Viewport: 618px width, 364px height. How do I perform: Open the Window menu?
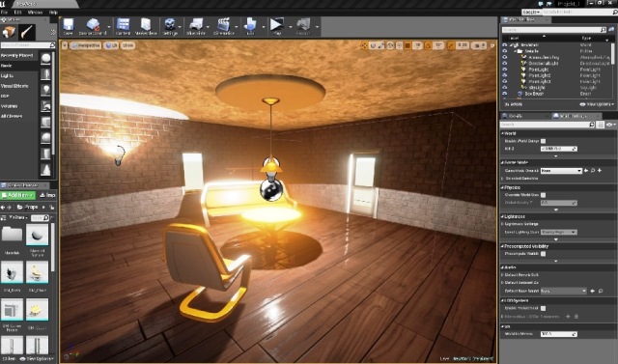35,13
